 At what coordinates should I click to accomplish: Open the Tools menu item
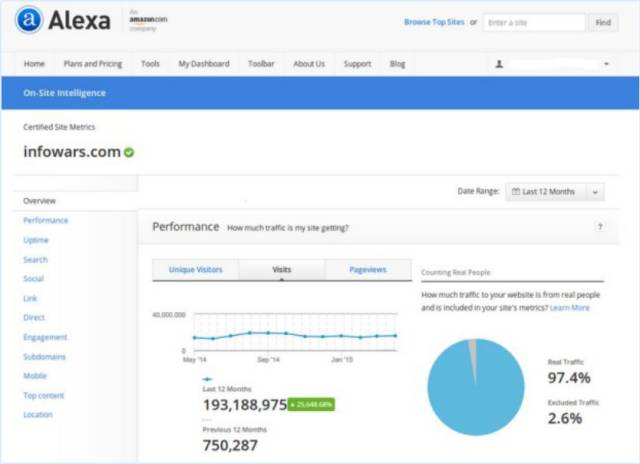(x=150, y=64)
